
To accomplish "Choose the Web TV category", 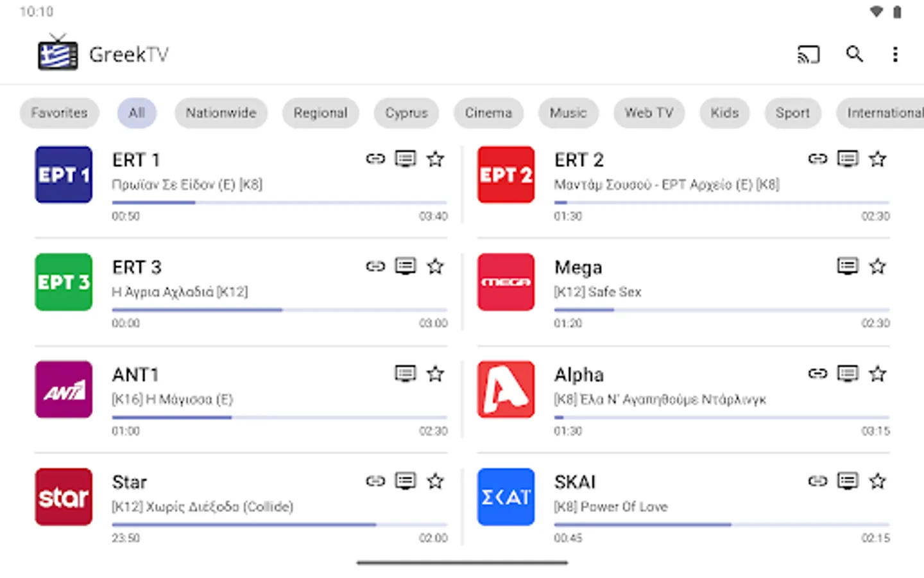I will point(649,113).
